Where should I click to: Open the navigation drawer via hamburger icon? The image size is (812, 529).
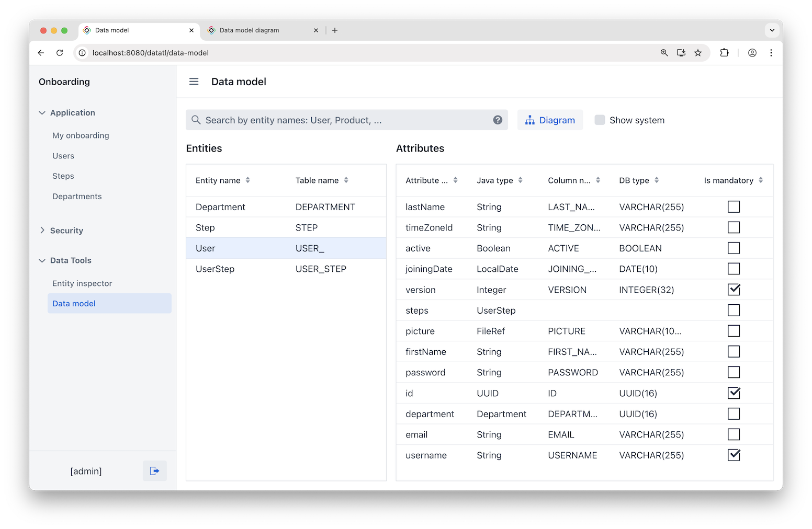194,82
